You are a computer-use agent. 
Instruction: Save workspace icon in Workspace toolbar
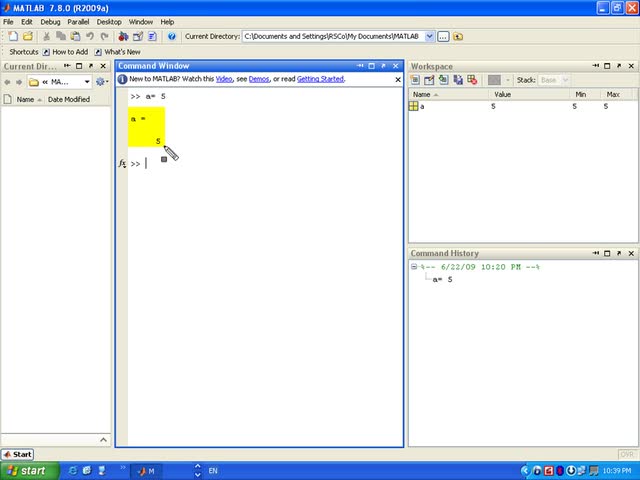click(x=458, y=80)
